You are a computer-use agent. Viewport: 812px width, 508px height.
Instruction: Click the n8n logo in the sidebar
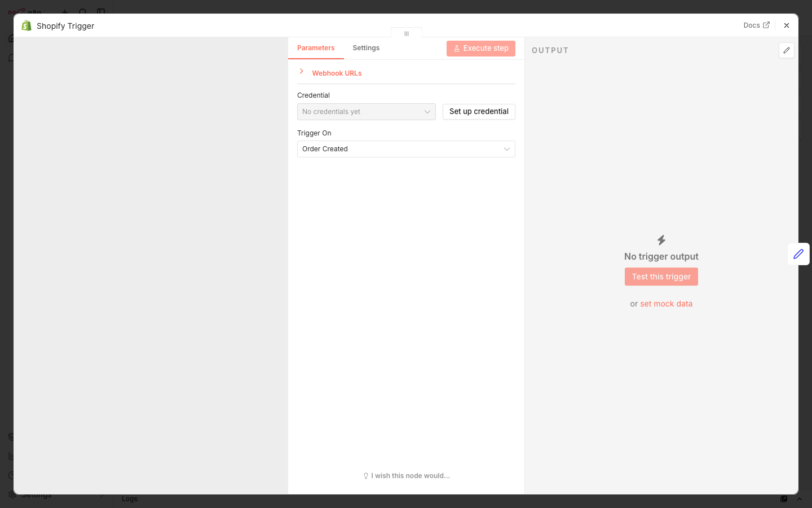pyautogui.click(x=17, y=12)
